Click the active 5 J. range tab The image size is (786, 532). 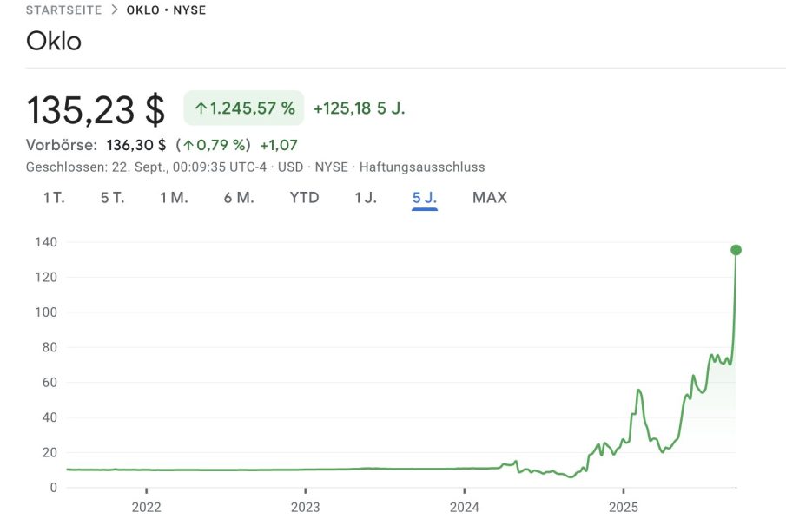[425, 198]
